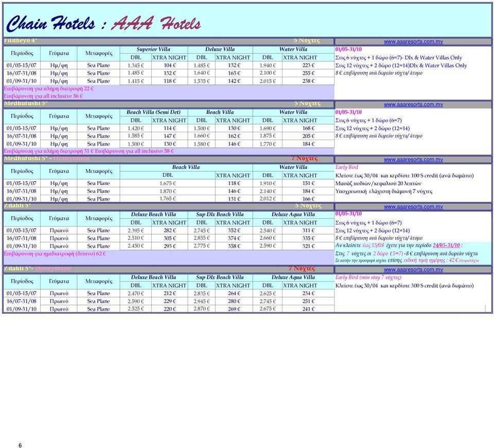The image size is (494, 448).
Task: Click the price cell '1.875 €'
Action: click(x=268, y=136)
